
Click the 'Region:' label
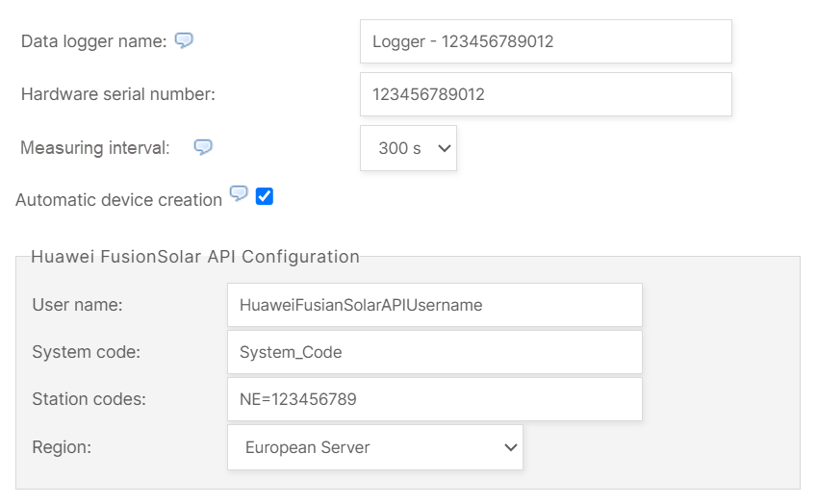pos(62,447)
